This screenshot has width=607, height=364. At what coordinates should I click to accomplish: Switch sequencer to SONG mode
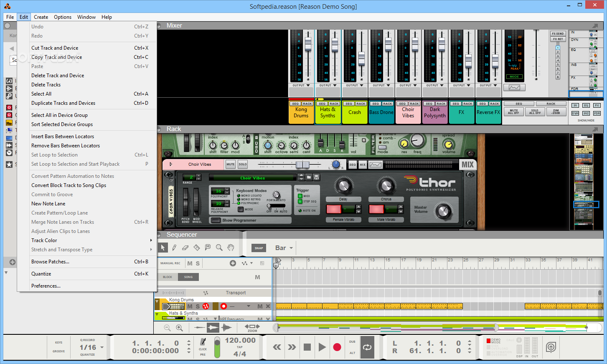tap(188, 277)
